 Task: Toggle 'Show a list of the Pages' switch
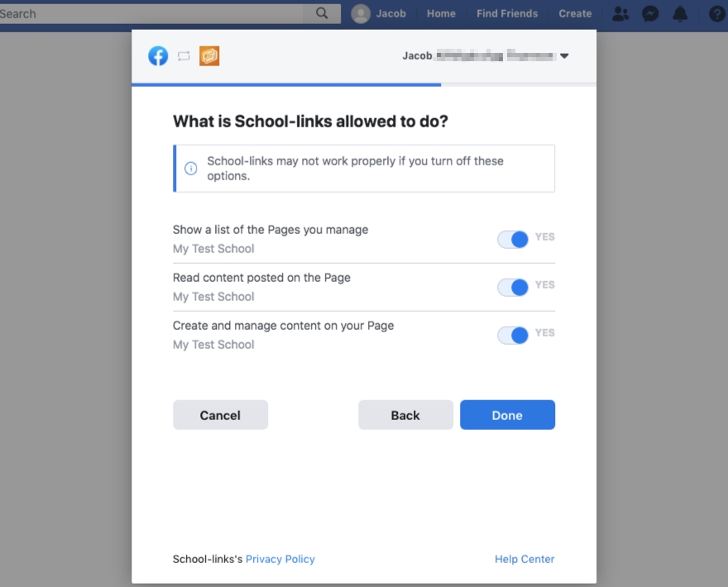coord(513,240)
